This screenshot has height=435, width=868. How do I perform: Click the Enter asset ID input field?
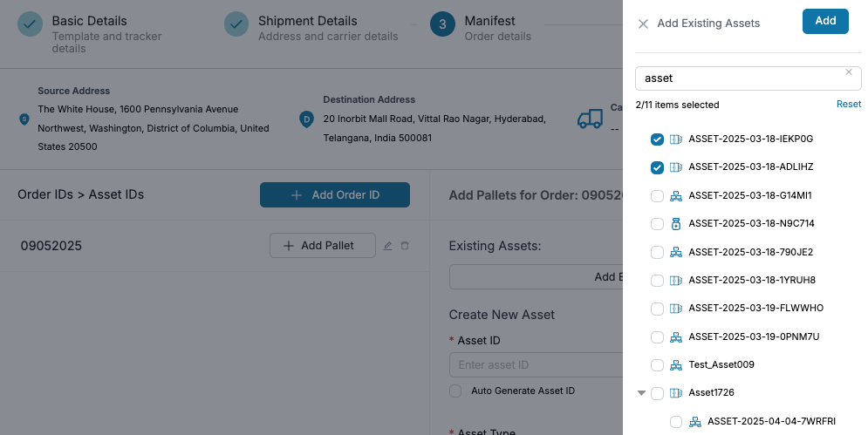point(532,364)
